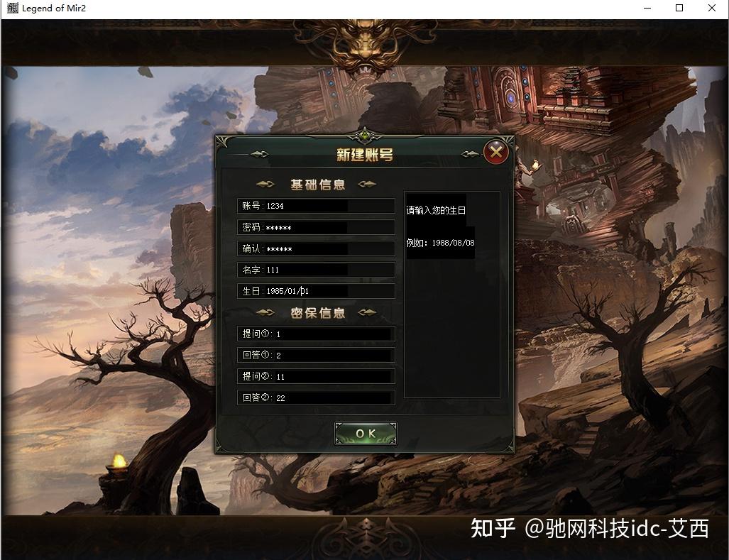Image resolution: width=729 pixels, height=560 pixels.
Task: Close the 新建账号 dialog with red X
Action: [495, 151]
